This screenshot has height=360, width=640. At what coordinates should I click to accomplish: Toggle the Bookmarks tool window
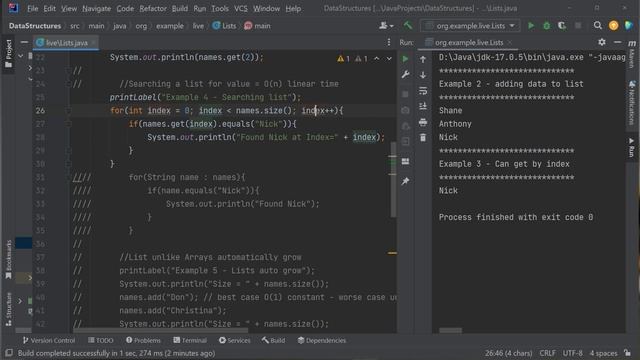(8, 260)
